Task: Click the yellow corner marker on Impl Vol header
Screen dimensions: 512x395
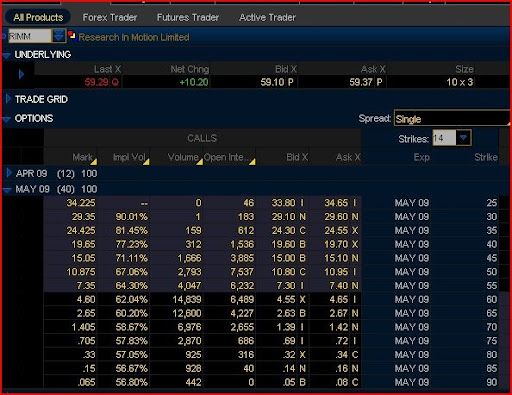Action: tap(146, 162)
